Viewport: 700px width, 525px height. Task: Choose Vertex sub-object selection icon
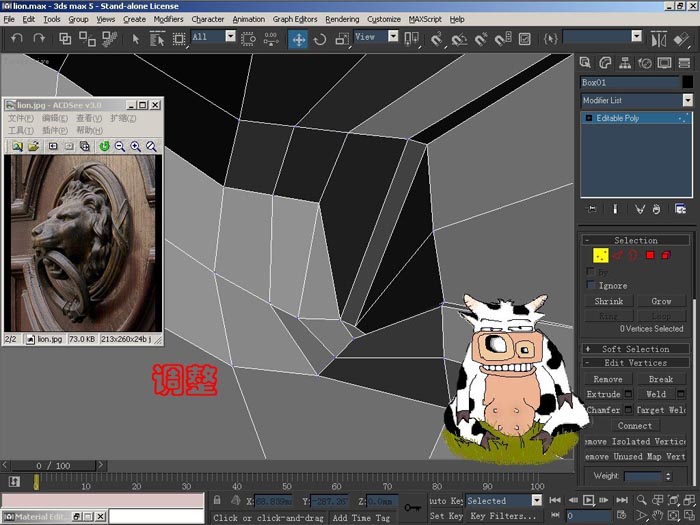(x=600, y=255)
